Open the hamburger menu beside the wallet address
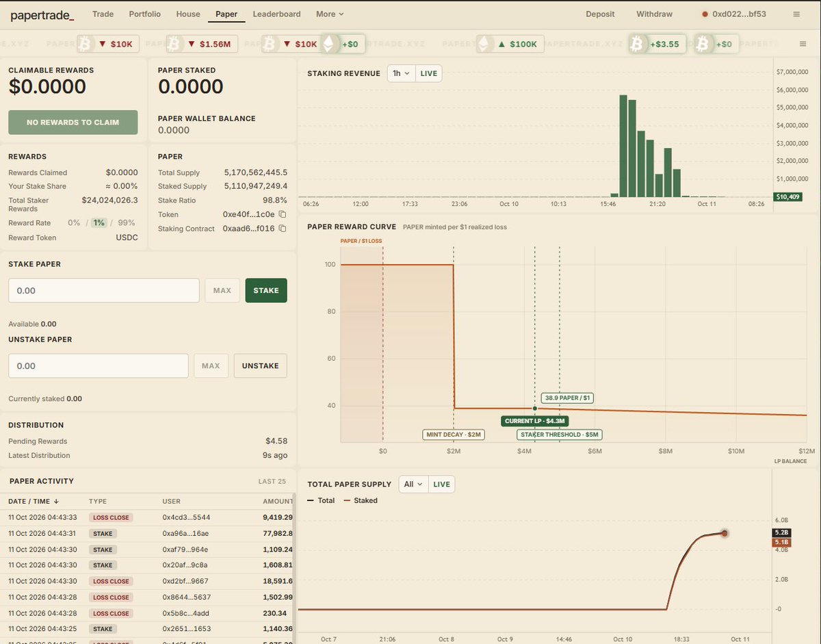 point(796,14)
